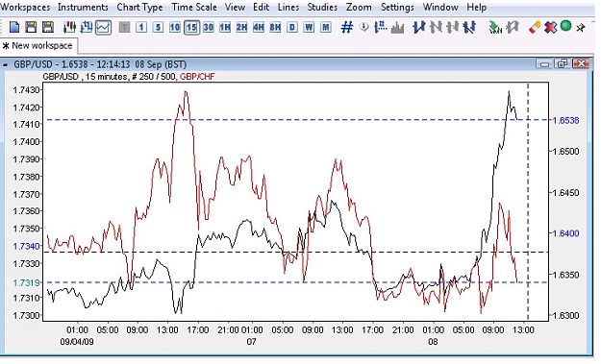
Task: Open the Studies menu
Action: [x=322, y=8]
